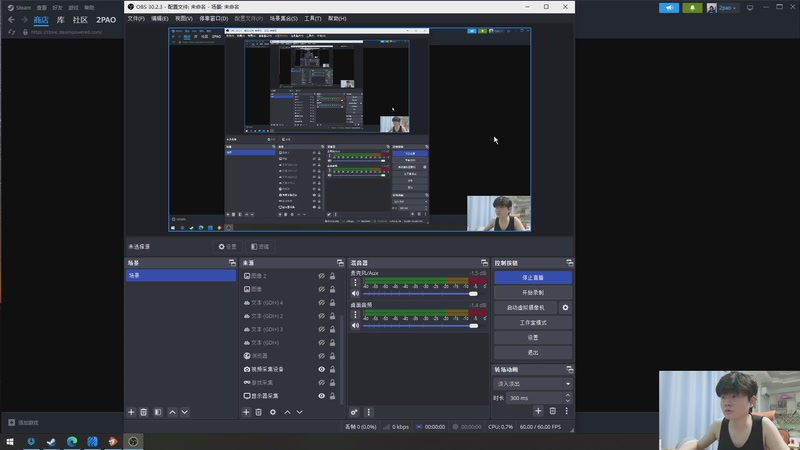This screenshot has height=450, width=800.
Task: Open 桌面音频 channel options dots
Action: pos(356,314)
